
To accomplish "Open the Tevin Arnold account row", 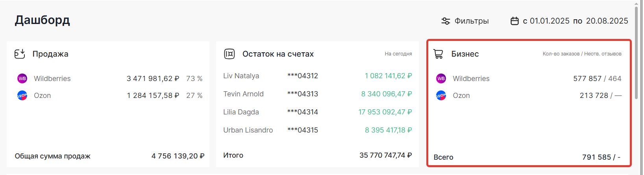I will [243, 94].
